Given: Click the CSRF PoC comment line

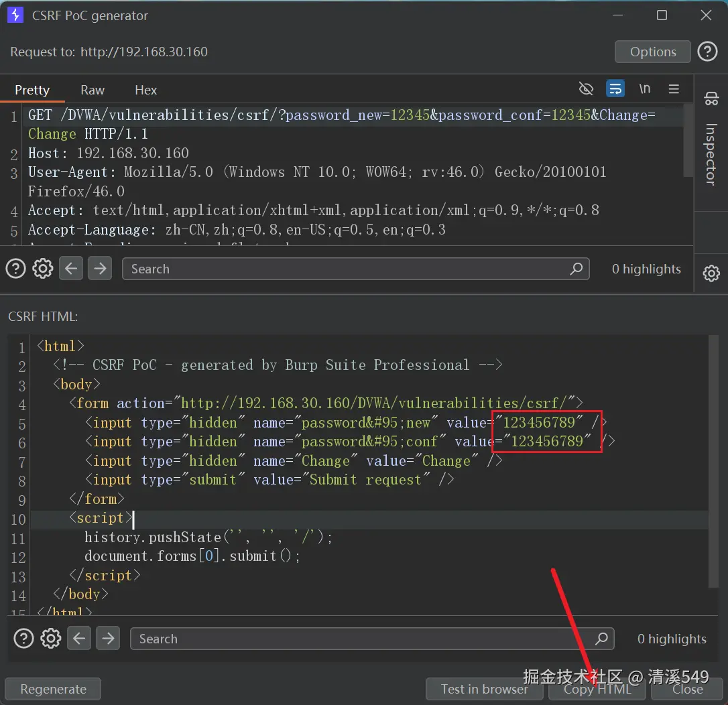Looking at the screenshot, I should pyautogui.click(x=278, y=365).
